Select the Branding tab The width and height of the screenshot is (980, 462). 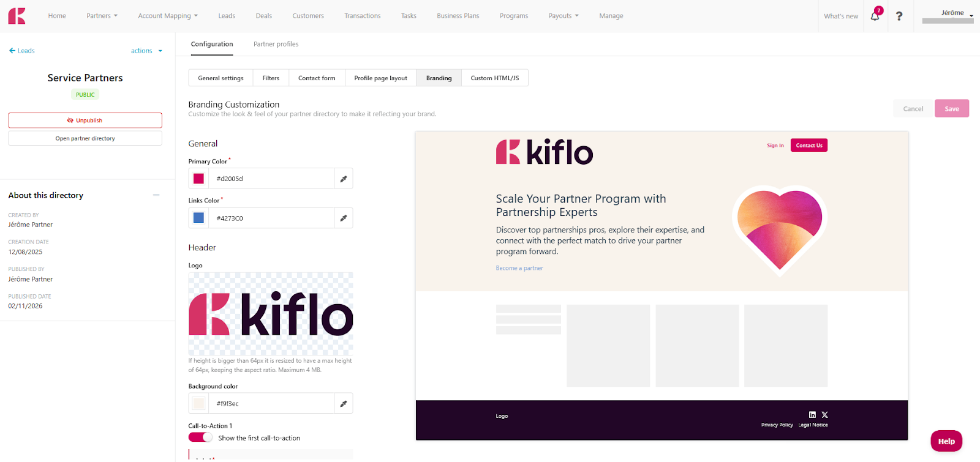[x=439, y=78]
